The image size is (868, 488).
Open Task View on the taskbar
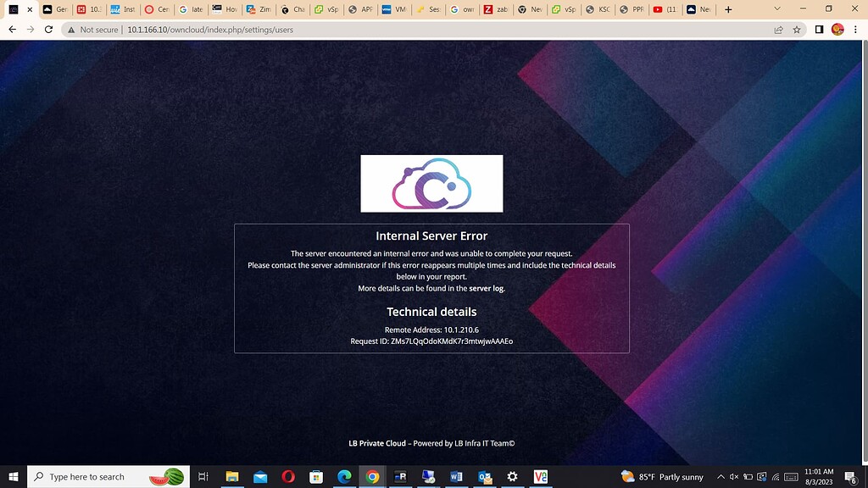pos(203,476)
